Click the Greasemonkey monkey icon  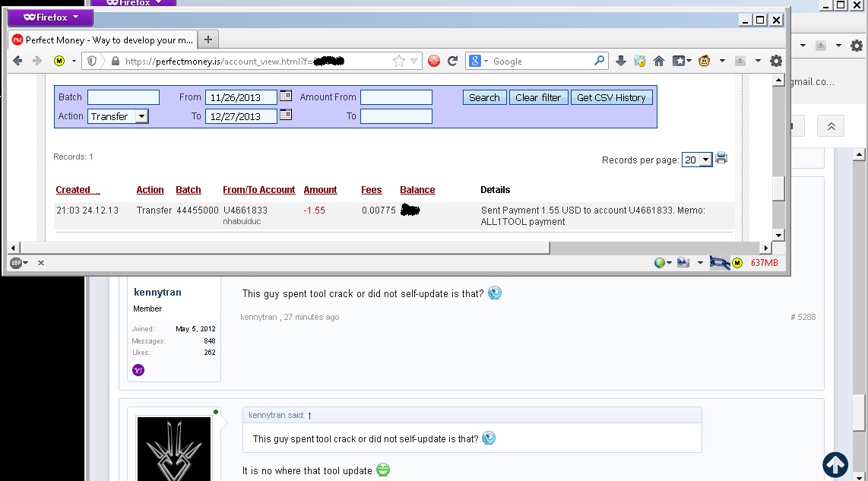(x=704, y=61)
